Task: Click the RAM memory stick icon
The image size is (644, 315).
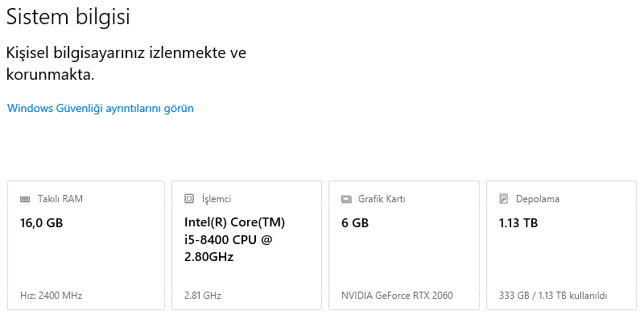Action: 25,199
